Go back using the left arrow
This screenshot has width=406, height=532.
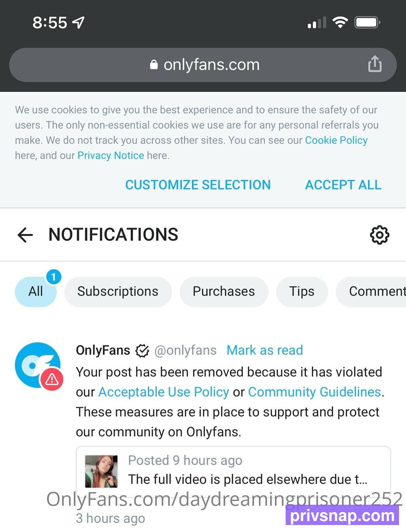click(x=25, y=235)
